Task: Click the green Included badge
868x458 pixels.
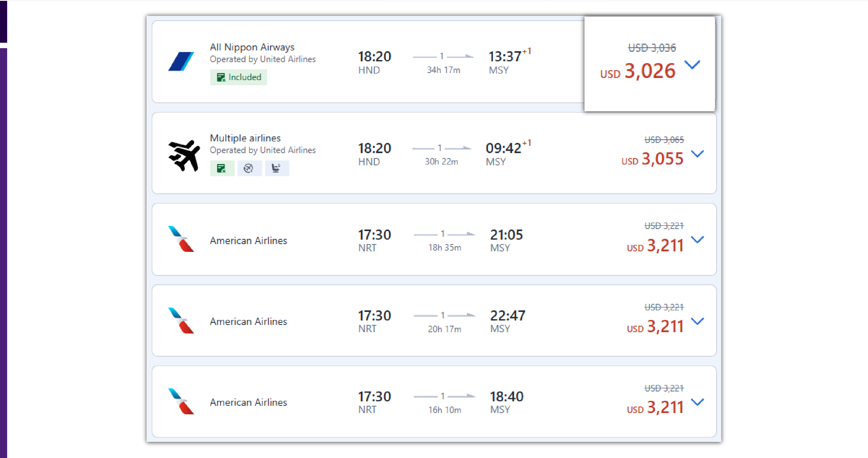Action: point(239,77)
